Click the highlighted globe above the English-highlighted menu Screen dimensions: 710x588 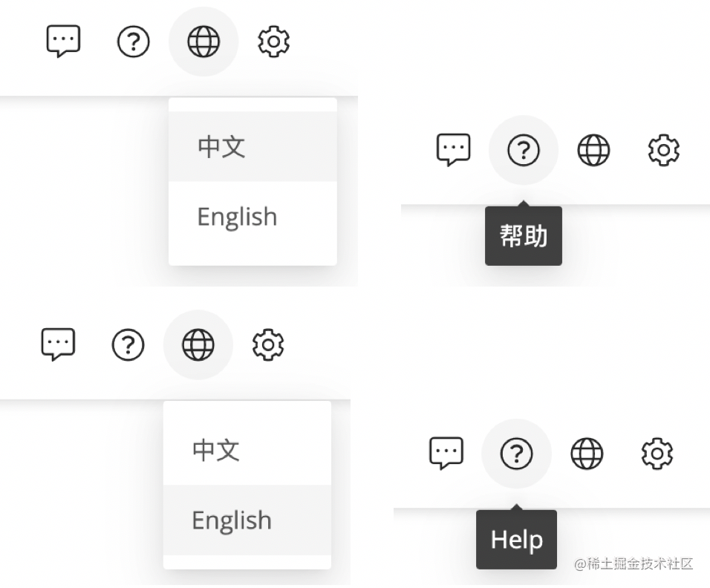[198, 345]
